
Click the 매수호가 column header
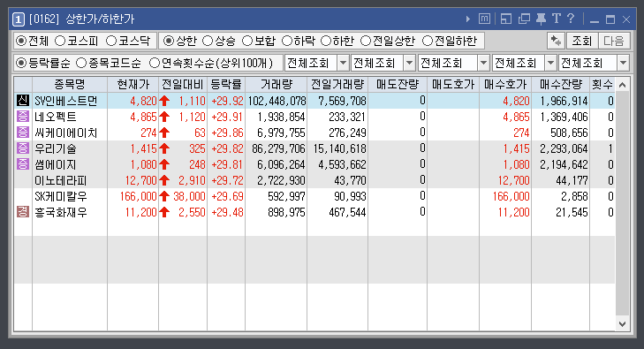pos(505,85)
